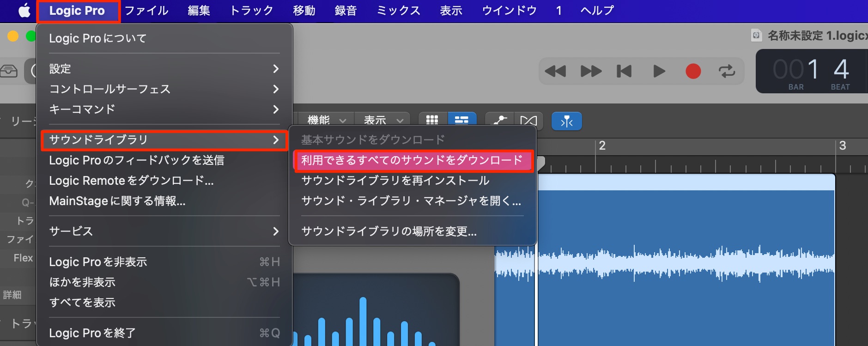Open the library inbox icon
This screenshot has height=346, width=868.
[x=9, y=71]
